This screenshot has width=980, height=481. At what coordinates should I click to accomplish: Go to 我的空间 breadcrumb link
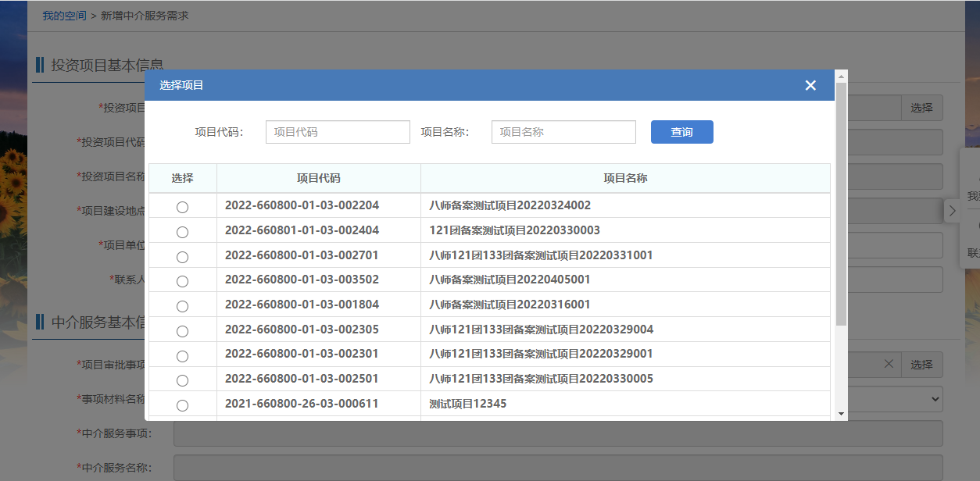64,16
